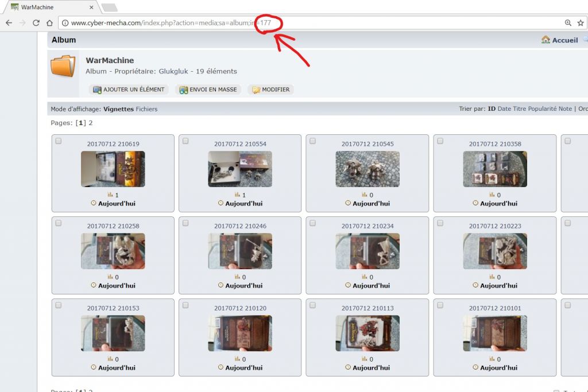
Task: Sort album by Note
Action: [565, 108]
